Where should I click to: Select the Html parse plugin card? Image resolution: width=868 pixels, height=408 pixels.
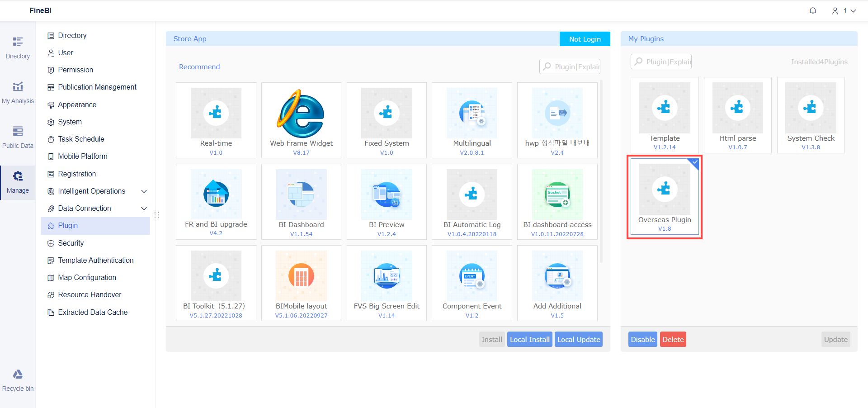(737, 115)
